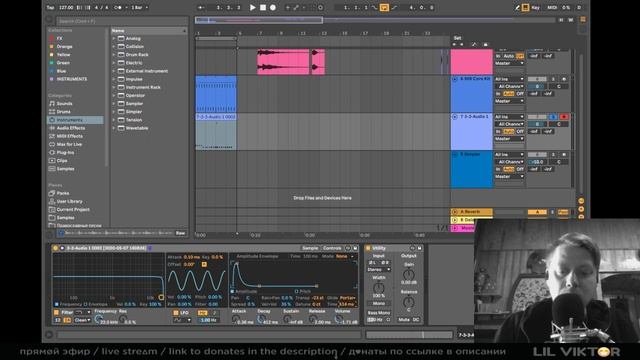This screenshot has width=640, height=360.
Task: Select FX collection in browser
Action: coord(60,38)
